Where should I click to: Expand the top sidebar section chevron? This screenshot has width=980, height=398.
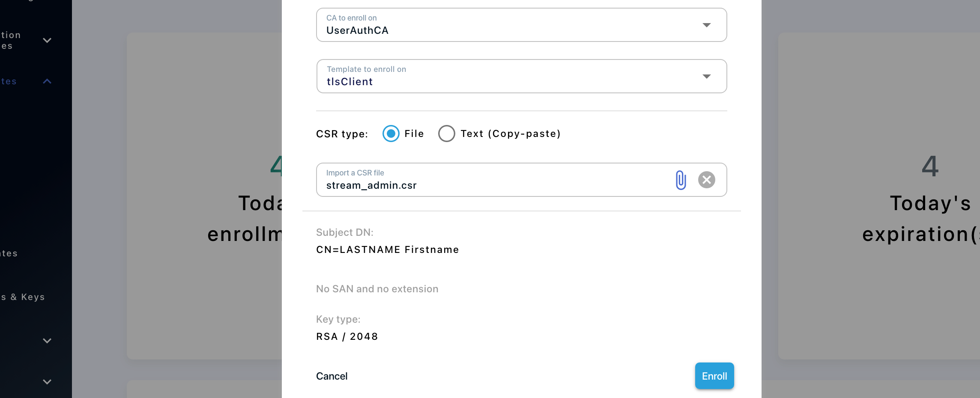click(47, 40)
